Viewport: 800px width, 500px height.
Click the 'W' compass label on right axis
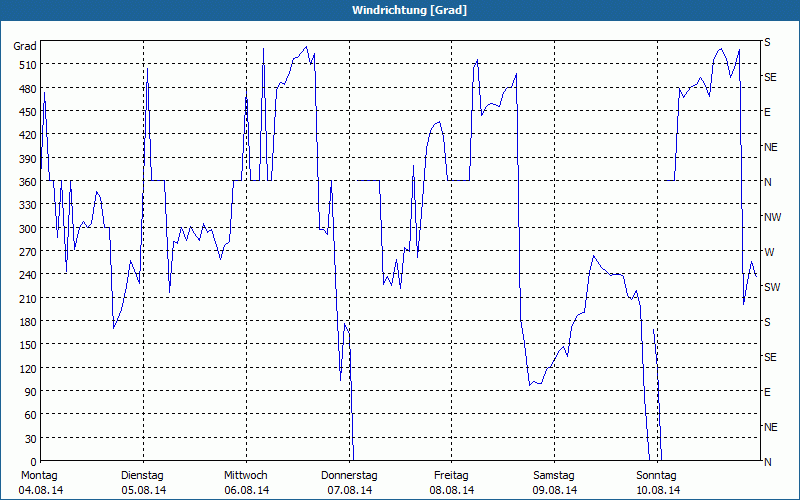click(769, 252)
